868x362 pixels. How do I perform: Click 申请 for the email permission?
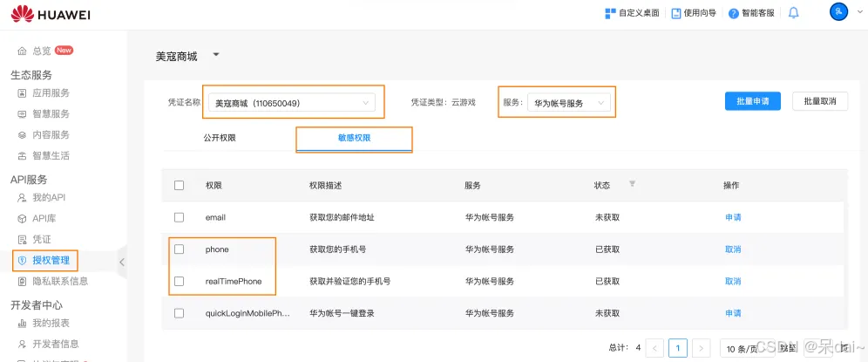point(733,217)
